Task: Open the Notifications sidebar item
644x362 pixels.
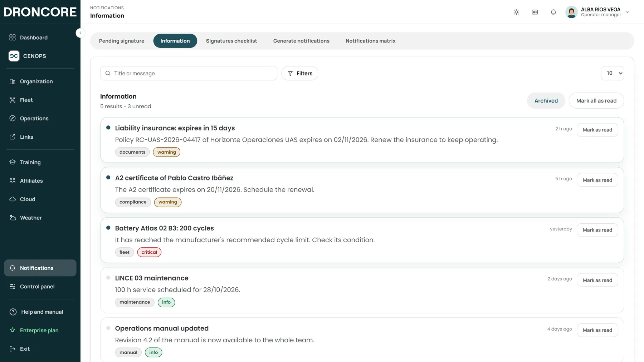Action: 40,268
